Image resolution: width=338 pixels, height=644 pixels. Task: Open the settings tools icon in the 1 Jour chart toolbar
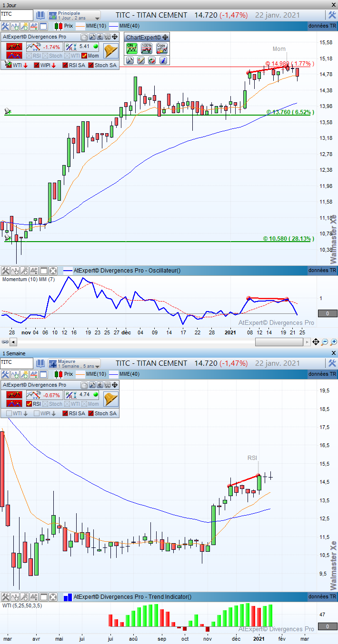tap(5, 27)
